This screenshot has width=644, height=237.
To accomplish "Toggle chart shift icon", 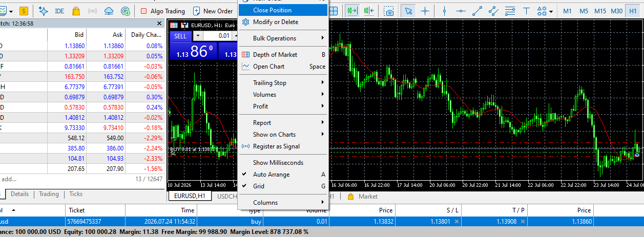I will (368, 11).
